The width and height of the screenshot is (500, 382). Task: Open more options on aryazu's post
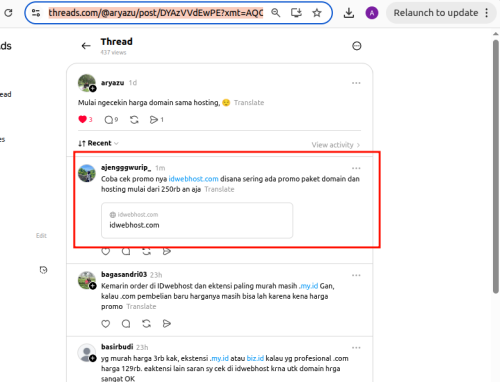[x=356, y=83]
